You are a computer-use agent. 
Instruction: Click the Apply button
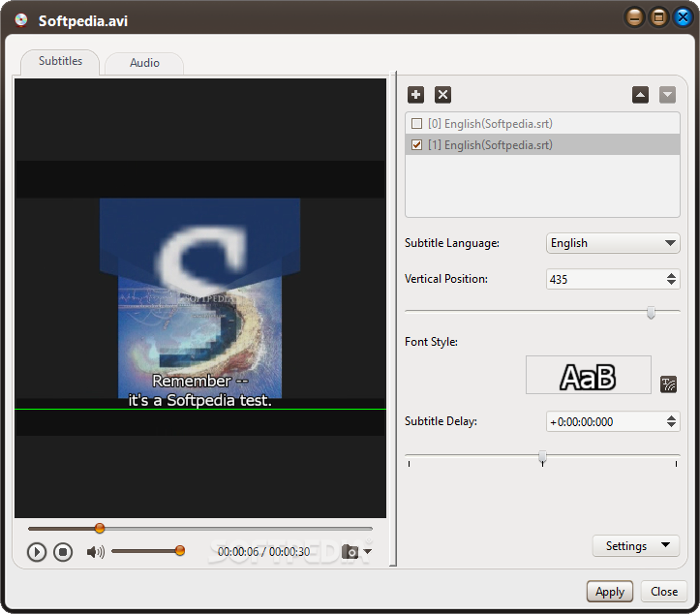tap(610, 592)
